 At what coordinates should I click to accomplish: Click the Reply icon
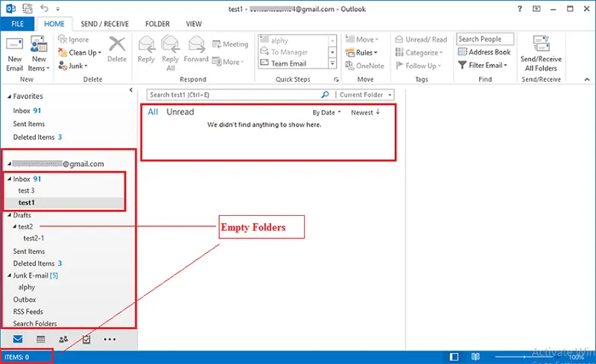point(146,44)
